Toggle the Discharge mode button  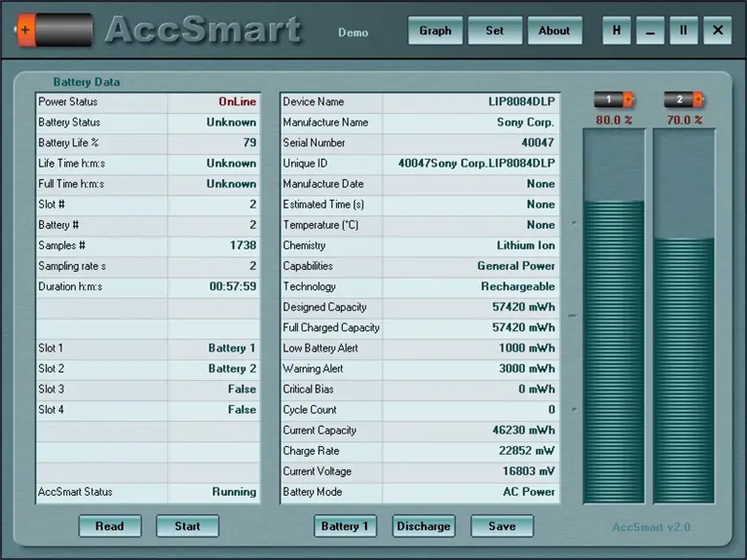click(423, 526)
